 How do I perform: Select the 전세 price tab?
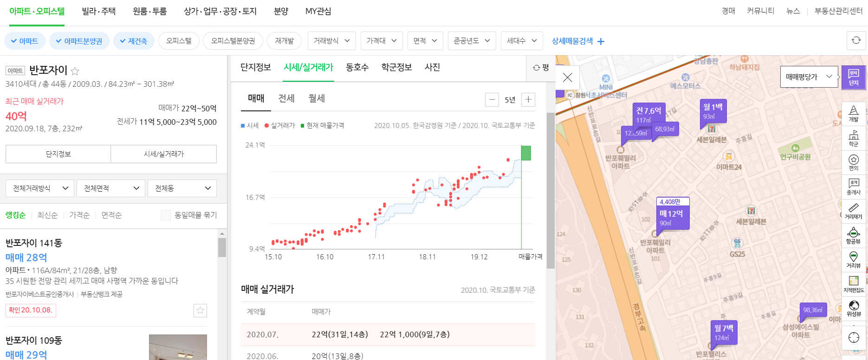point(286,98)
